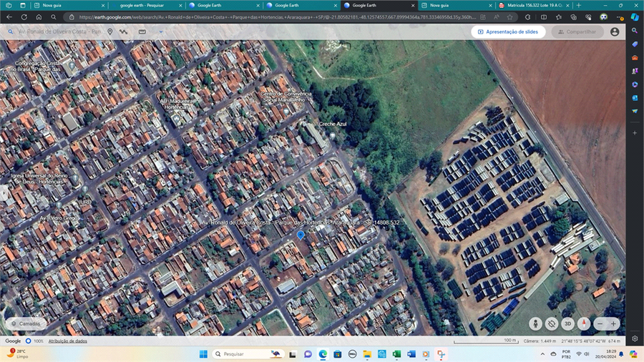Switch to google earth - Pesquisar tab
Screen dimensions: 644x362
143,5
